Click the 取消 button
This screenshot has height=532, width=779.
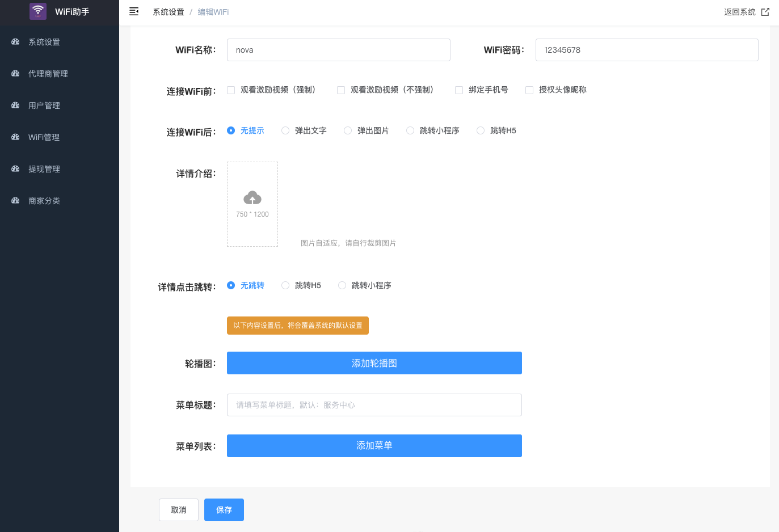(179, 510)
